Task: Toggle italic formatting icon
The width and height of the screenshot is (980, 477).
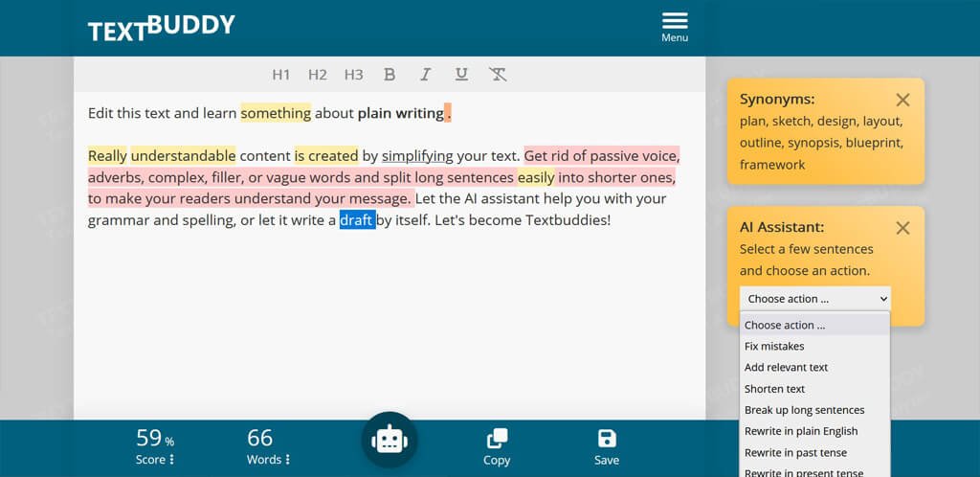Action: click(x=426, y=75)
